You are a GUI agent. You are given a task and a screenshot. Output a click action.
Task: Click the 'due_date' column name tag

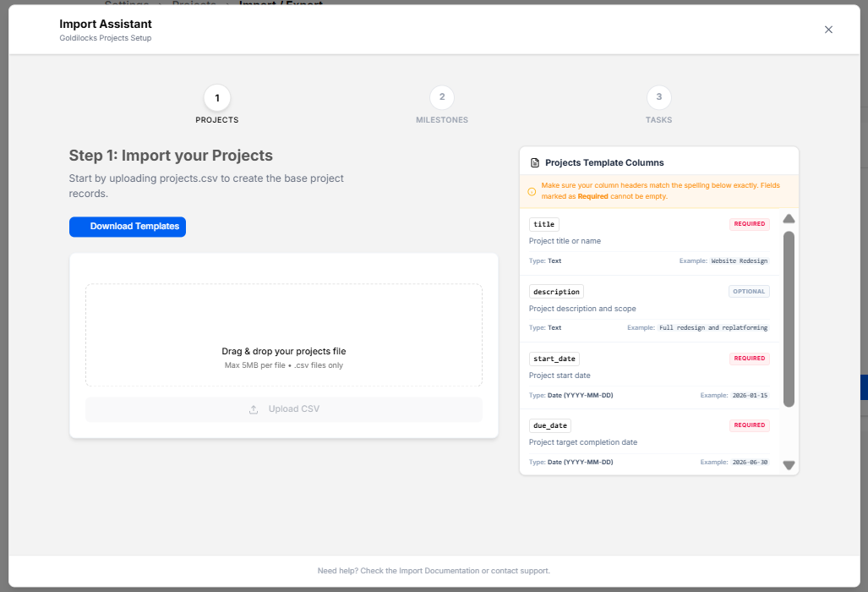[549, 426]
